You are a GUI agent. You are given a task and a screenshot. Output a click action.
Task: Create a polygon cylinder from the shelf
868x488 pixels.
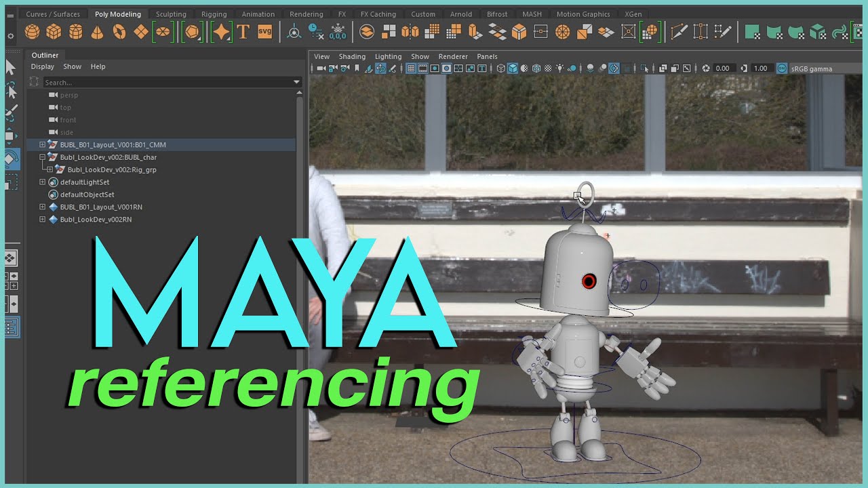point(75,32)
